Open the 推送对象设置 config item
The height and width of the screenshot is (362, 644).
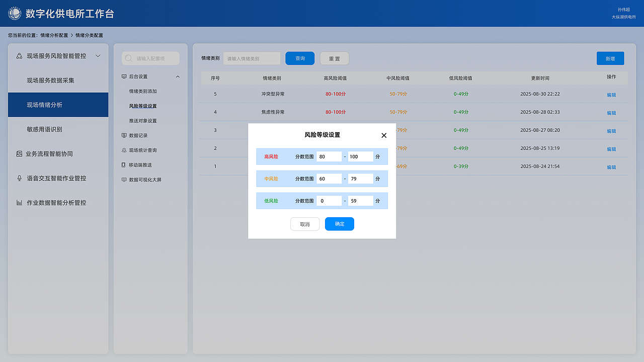click(143, 121)
